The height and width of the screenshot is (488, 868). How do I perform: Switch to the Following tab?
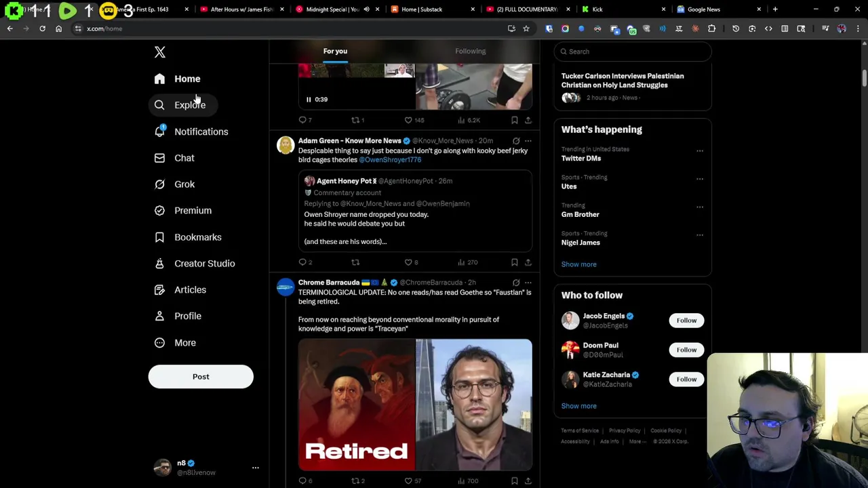[470, 52]
